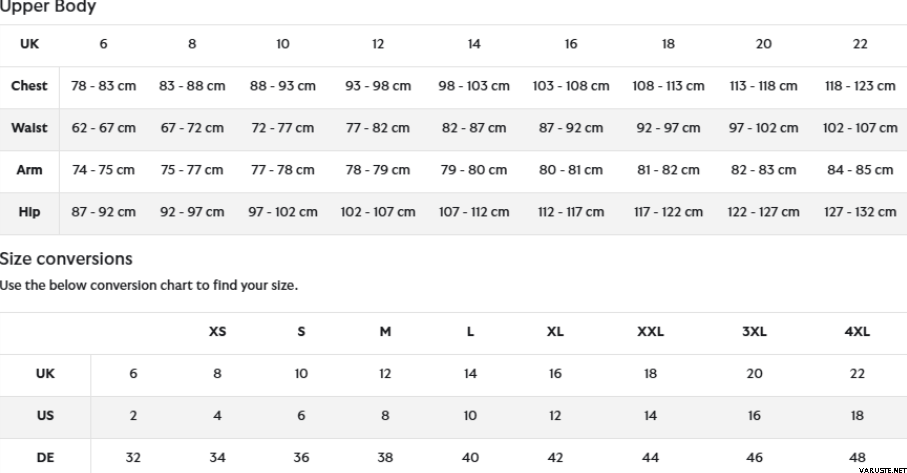Viewport: 907px width, 473px height.
Task: Click UK size 22 column header
Action: click(x=860, y=44)
